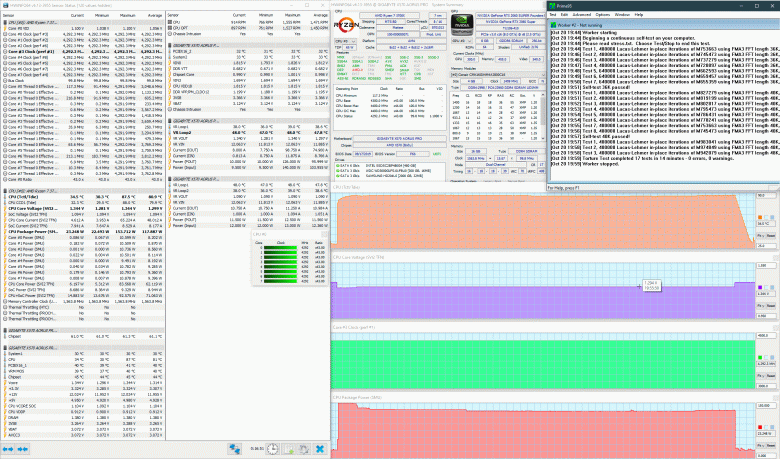Select the CPU Package Power sensor row
Screen dimensions: 780x459
pos(82,232)
